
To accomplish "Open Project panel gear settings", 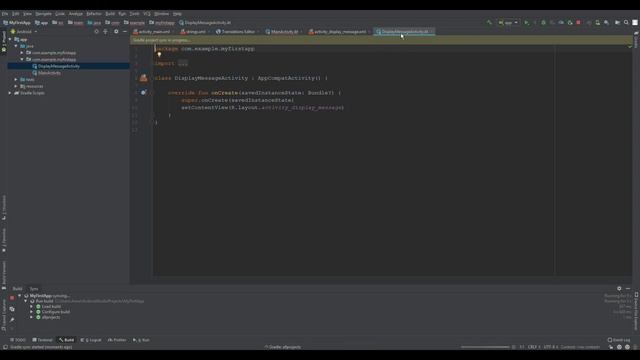I will click(116, 31).
